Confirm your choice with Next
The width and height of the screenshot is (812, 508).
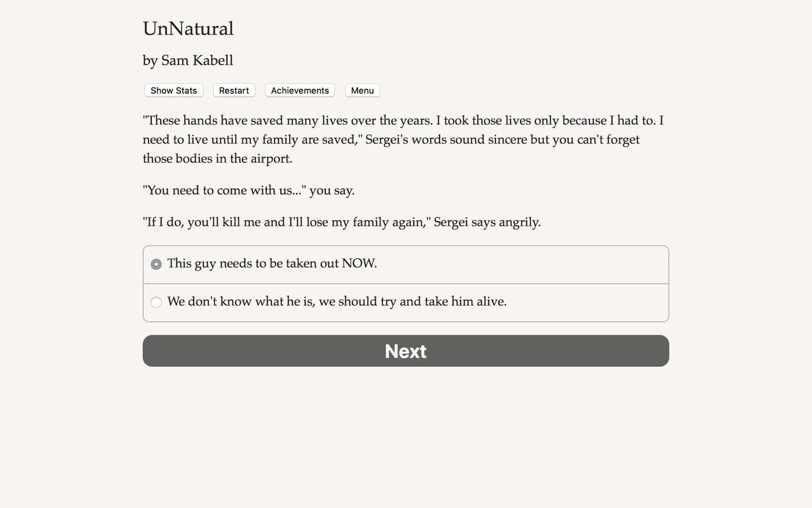click(x=405, y=351)
